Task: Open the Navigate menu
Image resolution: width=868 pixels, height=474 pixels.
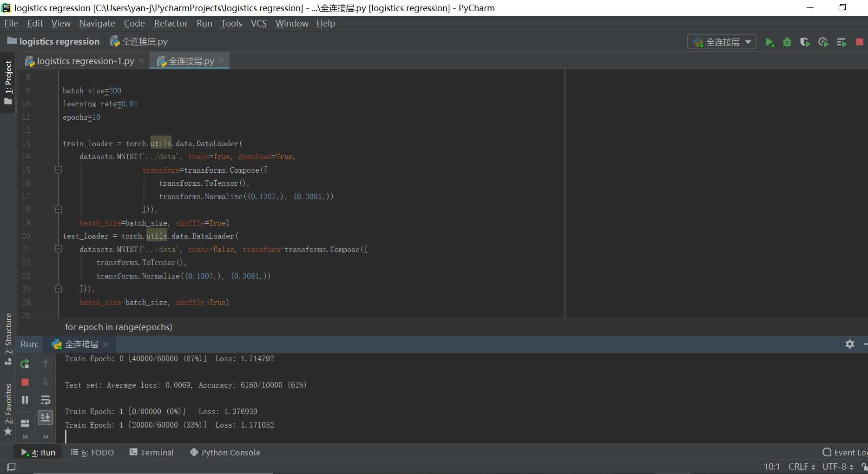Action: point(97,23)
